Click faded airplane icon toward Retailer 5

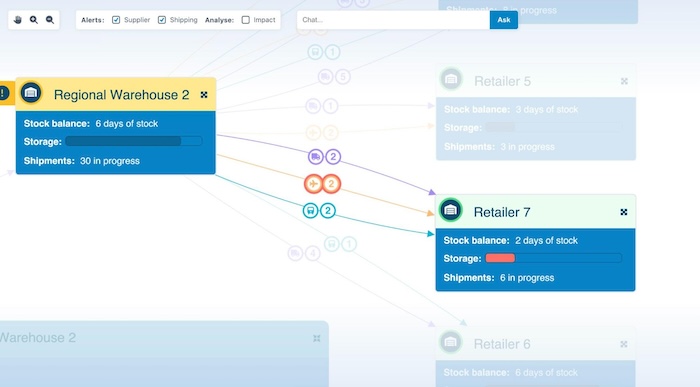(x=313, y=133)
